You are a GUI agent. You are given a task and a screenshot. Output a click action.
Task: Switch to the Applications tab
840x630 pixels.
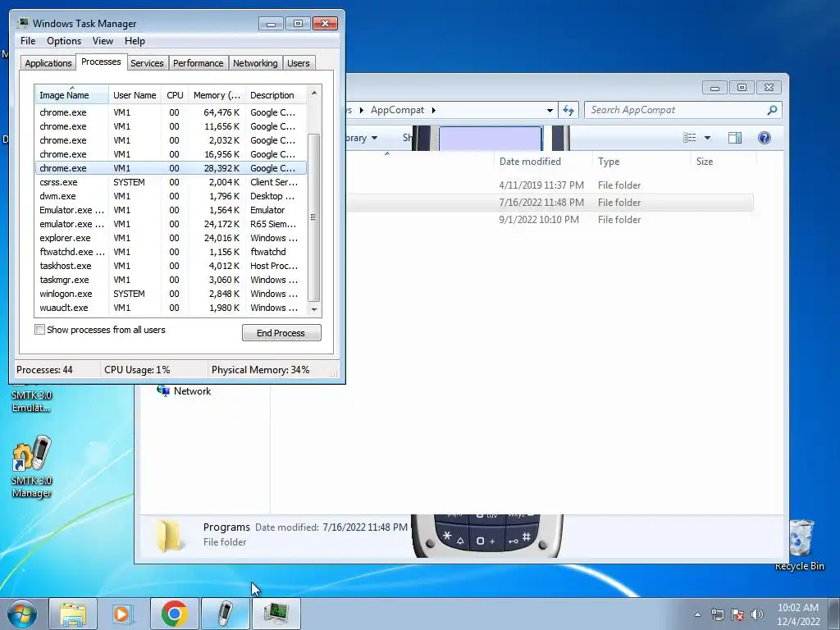pyautogui.click(x=48, y=63)
